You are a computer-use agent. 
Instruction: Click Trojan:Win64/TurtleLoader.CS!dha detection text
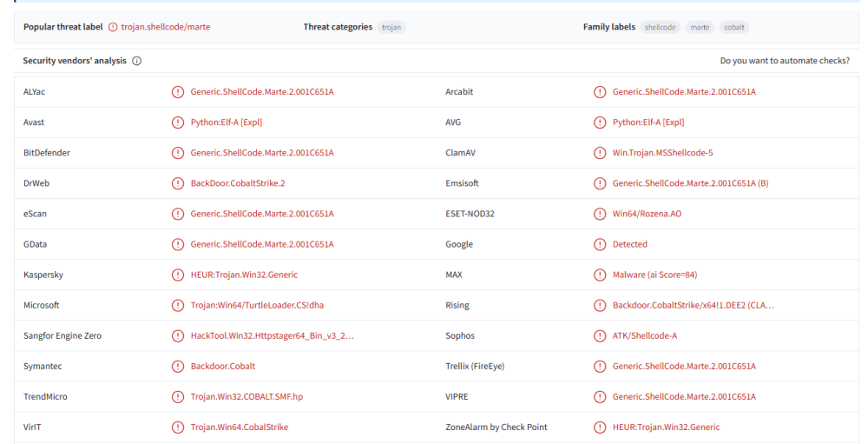(257, 306)
